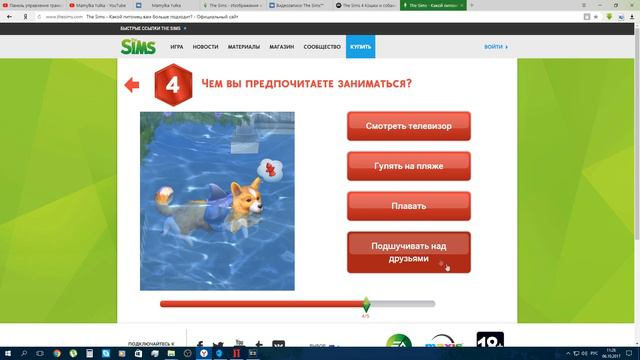The image size is (640, 360).
Task: Click the browser address bar
Action: (x=310, y=17)
